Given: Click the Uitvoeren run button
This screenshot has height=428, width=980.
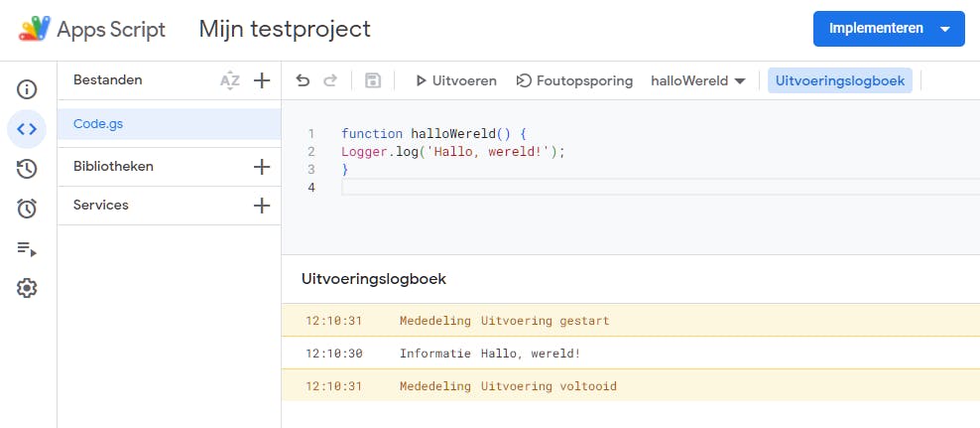Looking at the screenshot, I should (455, 80).
